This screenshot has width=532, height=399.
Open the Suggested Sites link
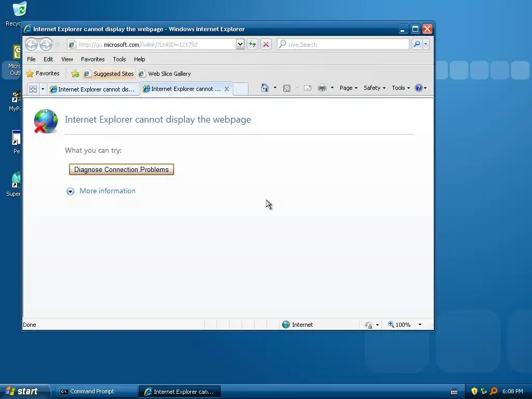click(109, 74)
